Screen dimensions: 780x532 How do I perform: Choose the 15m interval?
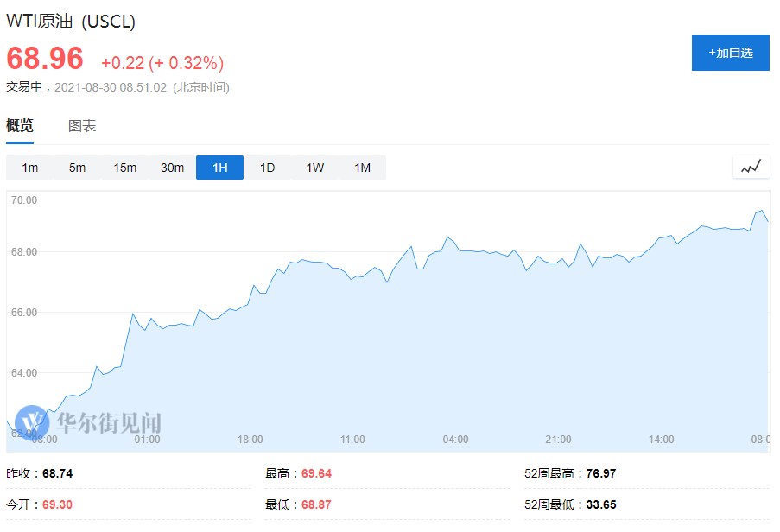pyautogui.click(x=125, y=168)
